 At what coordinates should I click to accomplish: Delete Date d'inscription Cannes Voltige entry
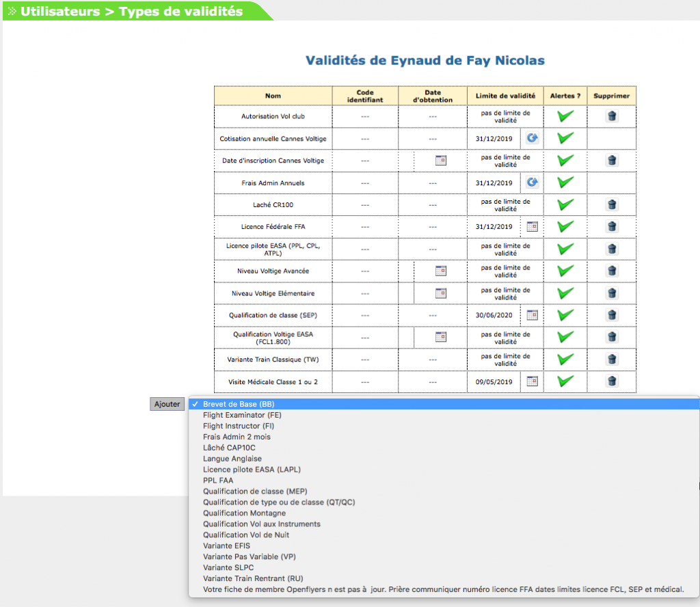612,160
